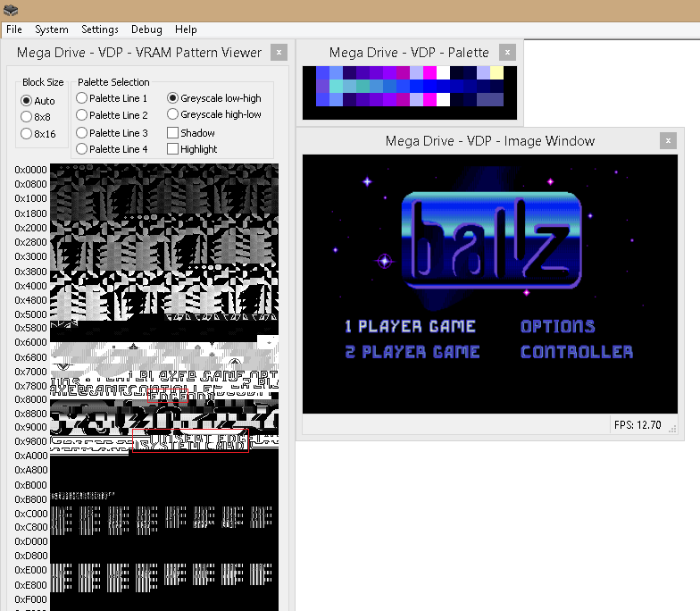Select Palette Line 2
This screenshot has width=700, height=611.
click(112, 114)
